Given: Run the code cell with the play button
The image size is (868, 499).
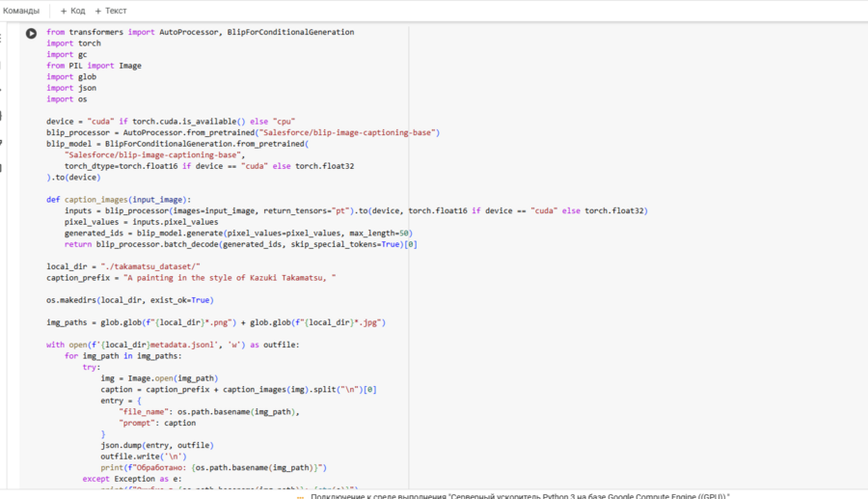Looking at the screenshot, I should 31,33.
